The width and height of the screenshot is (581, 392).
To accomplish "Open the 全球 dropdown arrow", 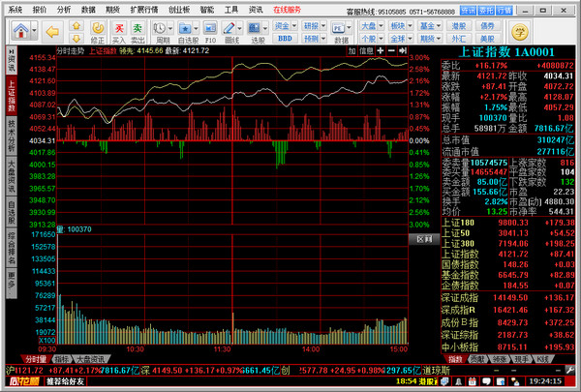I will click(x=410, y=38).
